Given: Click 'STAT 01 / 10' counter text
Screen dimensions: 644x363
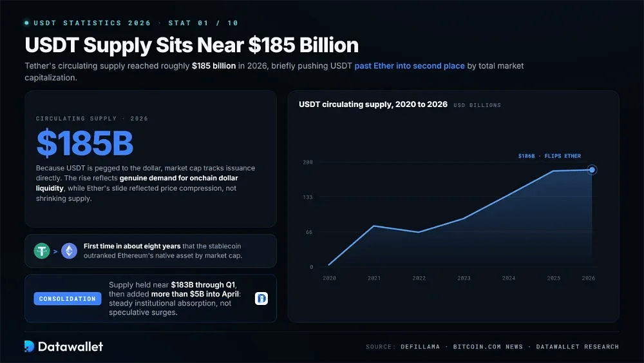Looking at the screenshot, I should tap(204, 23).
